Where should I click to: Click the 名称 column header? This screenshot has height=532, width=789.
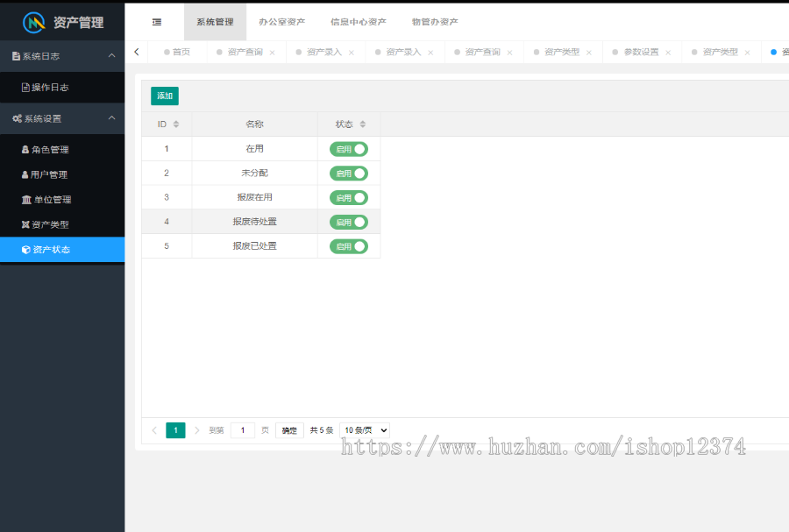(x=254, y=124)
